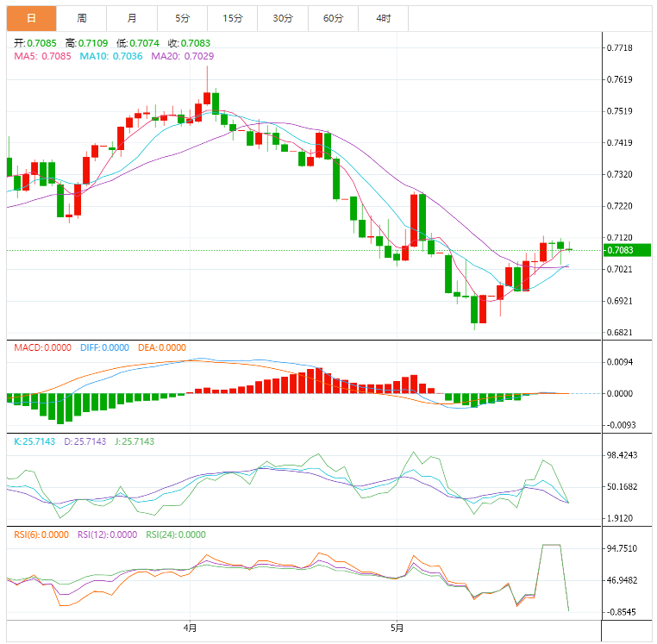657x644 pixels.
Task: Click the MA5 indicator label
Action: pos(42,56)
